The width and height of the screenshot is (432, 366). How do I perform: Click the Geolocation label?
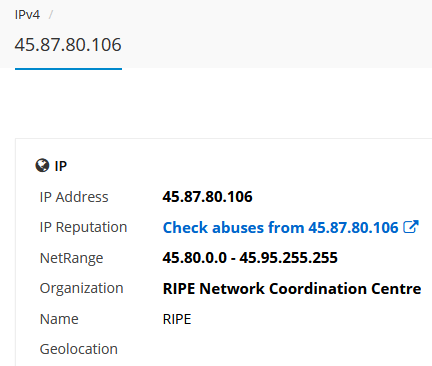79,349
